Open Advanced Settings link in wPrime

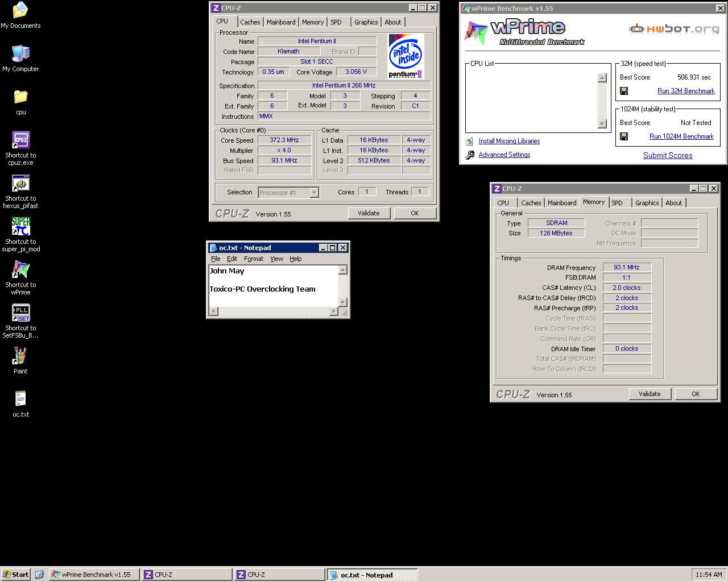504,155
